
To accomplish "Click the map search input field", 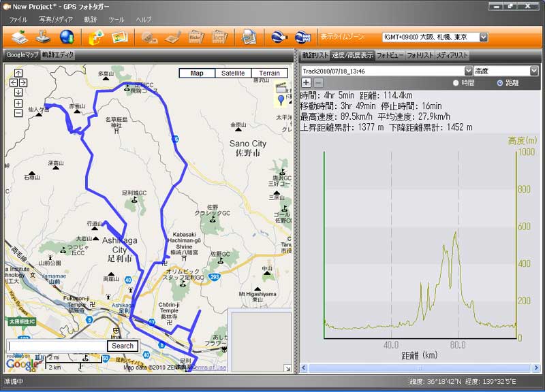I will point(57,346).
